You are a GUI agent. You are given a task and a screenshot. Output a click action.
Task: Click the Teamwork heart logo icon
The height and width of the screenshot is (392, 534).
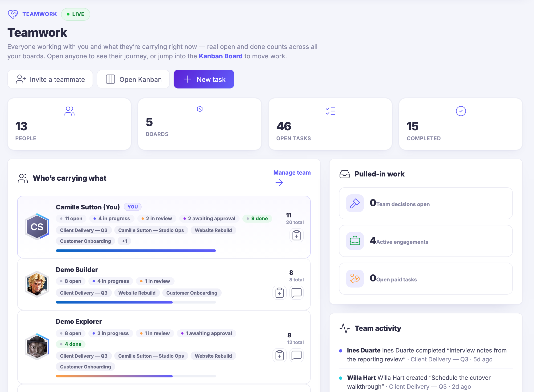click(x=13, y=14)
